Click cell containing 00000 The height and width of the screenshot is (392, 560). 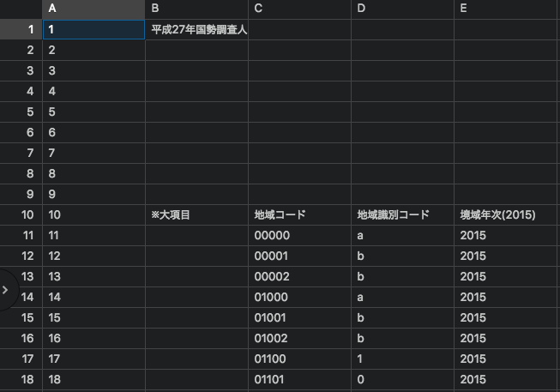click(x=299, y=236)
